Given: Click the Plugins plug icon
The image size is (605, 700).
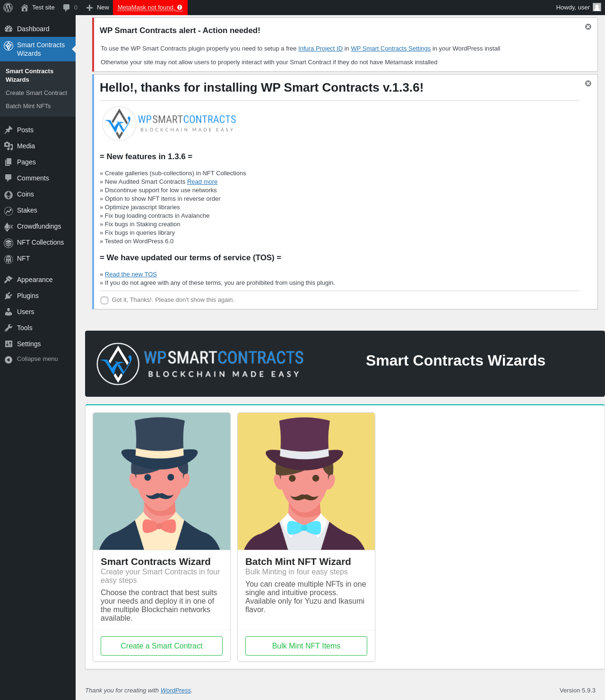Looking at the screenshot, I should pos(9,296).
